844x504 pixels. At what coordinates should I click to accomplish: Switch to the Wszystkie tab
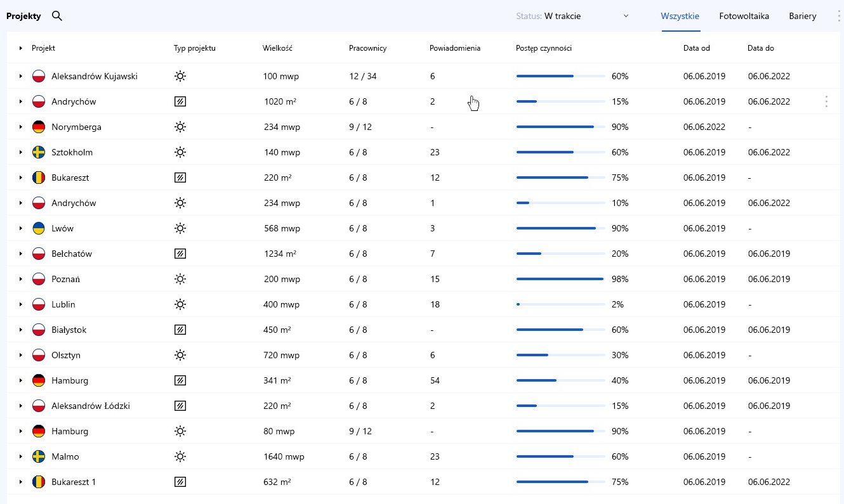click(680, 16)
